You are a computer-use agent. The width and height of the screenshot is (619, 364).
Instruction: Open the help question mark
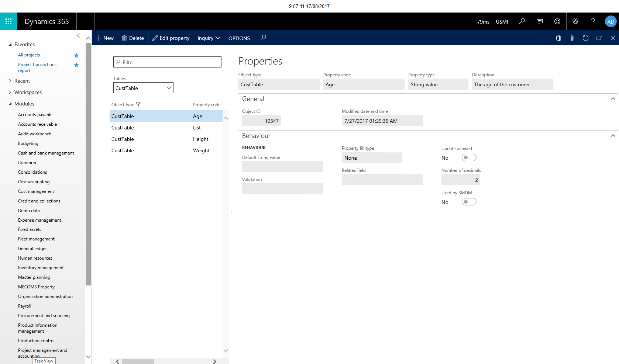click(593, 21)
